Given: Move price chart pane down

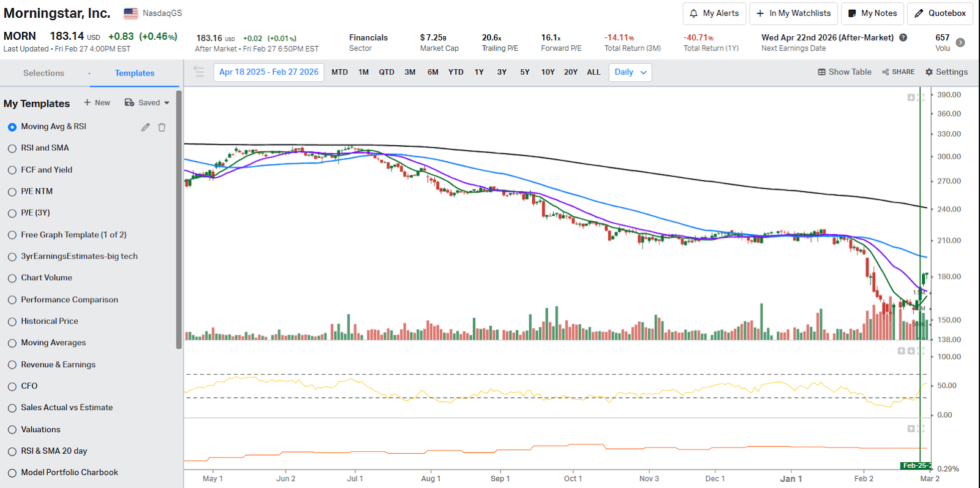Looking at the screenshot, I should click(x=911, y=97).
